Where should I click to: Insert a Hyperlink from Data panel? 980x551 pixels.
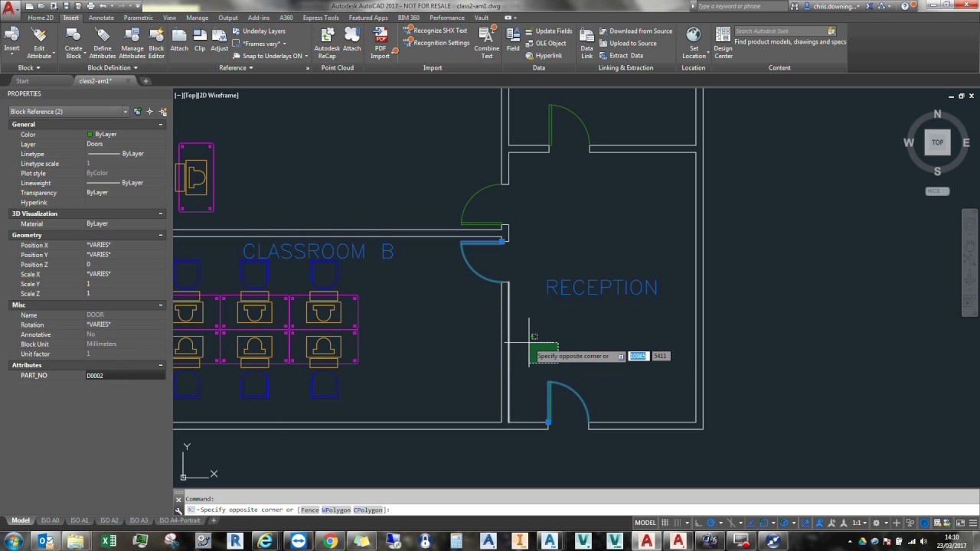544,56
